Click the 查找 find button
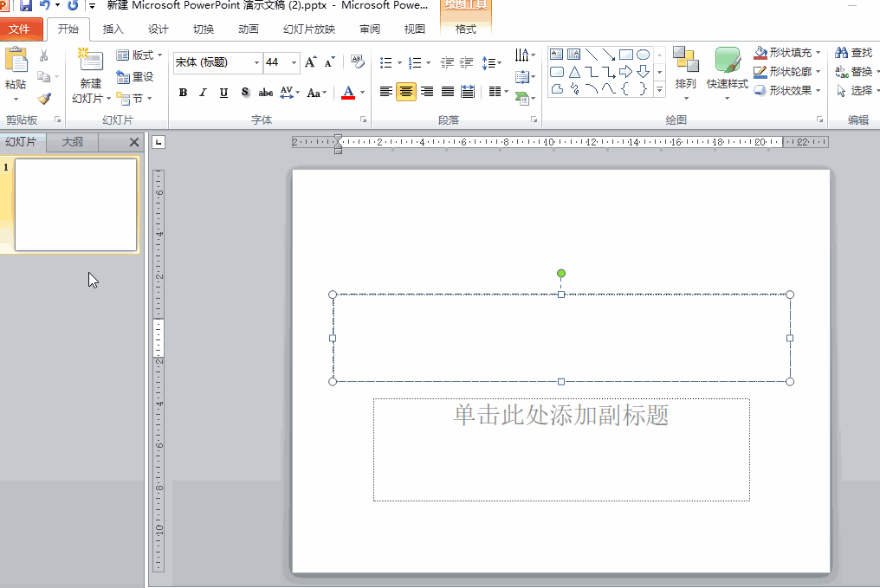Image resolution: width=880 pixels, height=588 pixels. point(854,53)
